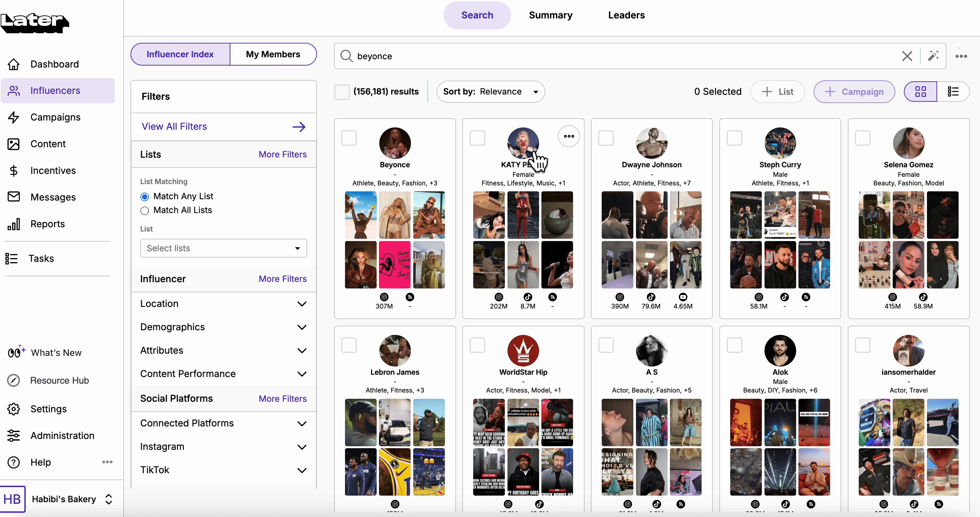Choose the Match All Lists radio button

tap(145, 211)
